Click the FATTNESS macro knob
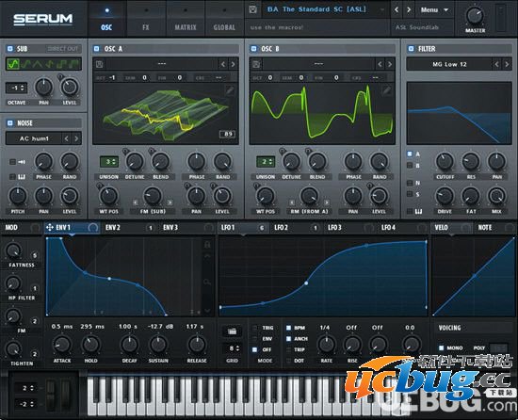 (x=13, y=250)
